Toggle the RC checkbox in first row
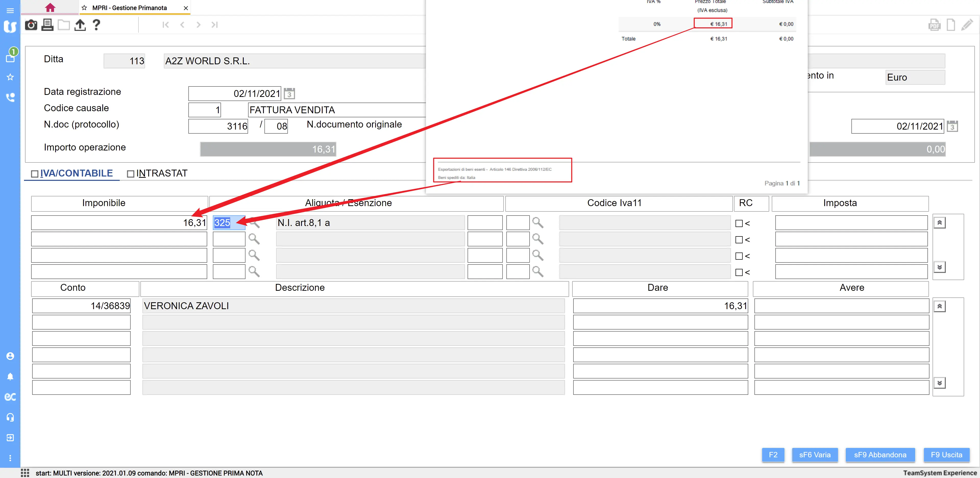Screen dimensions: 980x478 739,224
